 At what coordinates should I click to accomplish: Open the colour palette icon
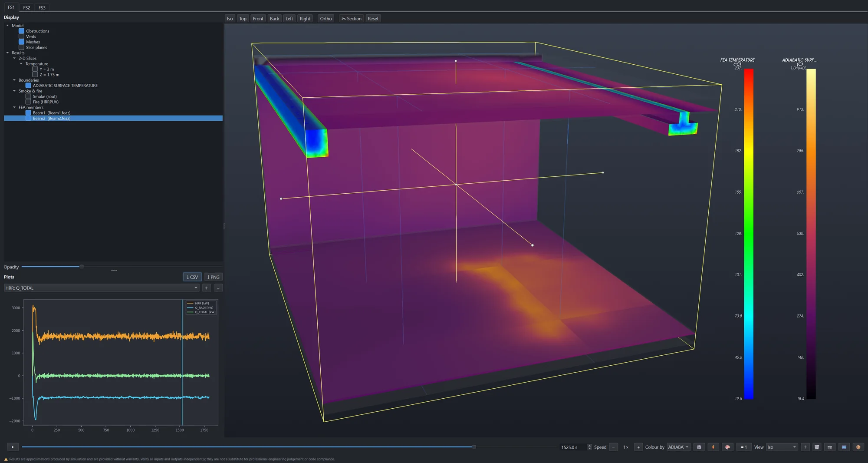point(728,447)
